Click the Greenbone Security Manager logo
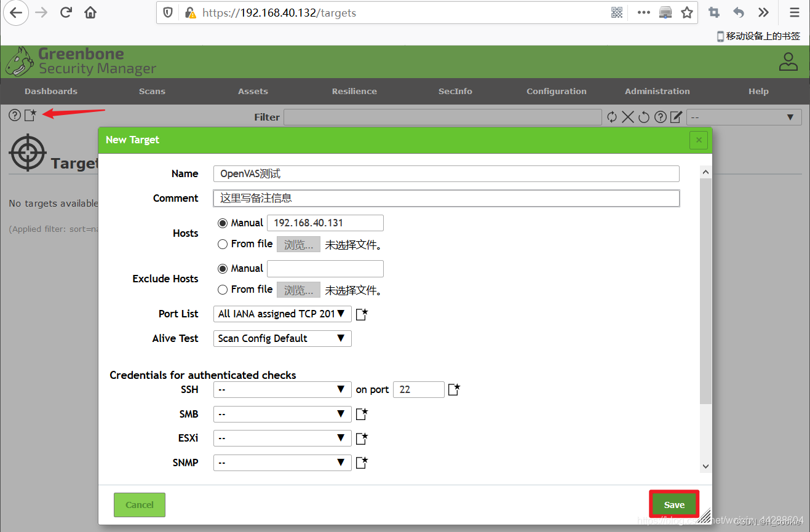 click(x=81, y=62)
